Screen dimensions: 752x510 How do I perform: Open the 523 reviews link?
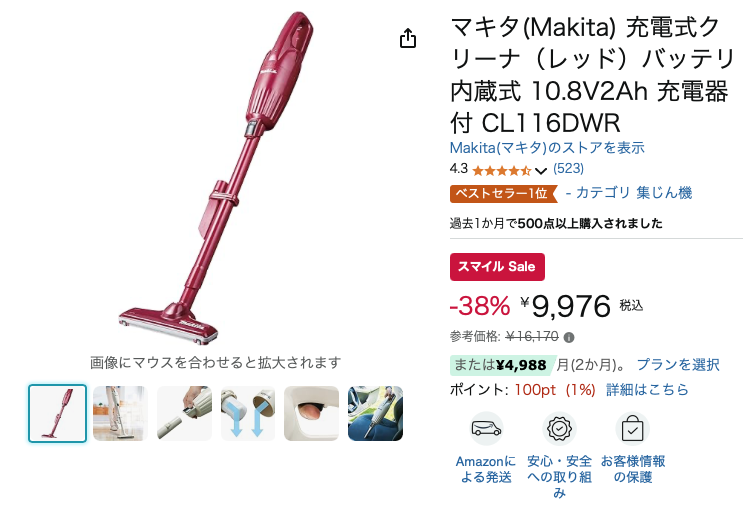(568, 168)
